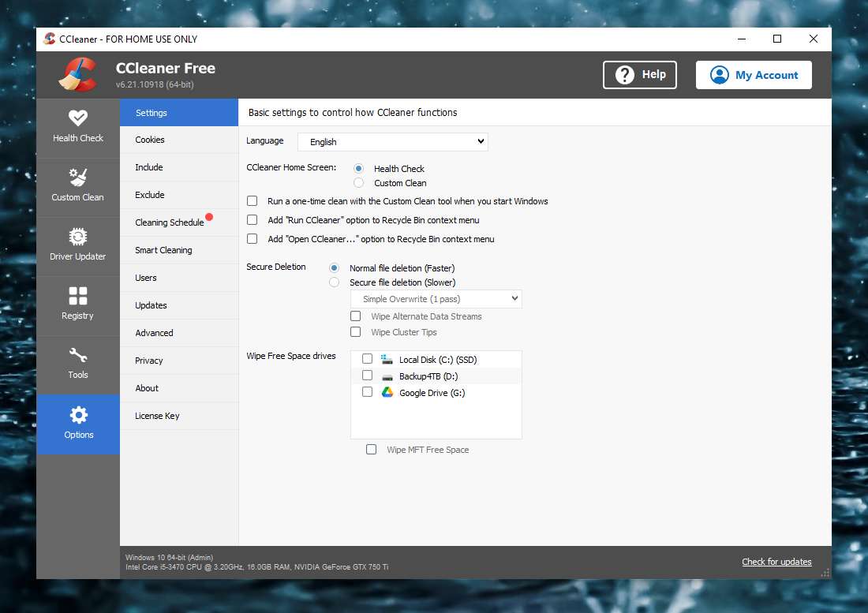The height and width of the screenshot is (613, 868).
Task: Enable Wipe MFT Free Space
Action: pyautogui.click(x=372, y=449)
